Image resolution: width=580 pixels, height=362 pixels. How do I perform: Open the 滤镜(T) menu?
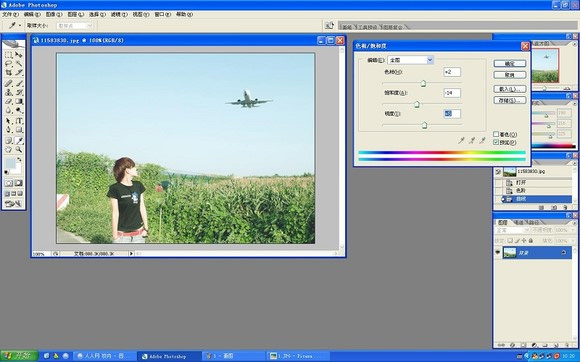pos(119,14)
